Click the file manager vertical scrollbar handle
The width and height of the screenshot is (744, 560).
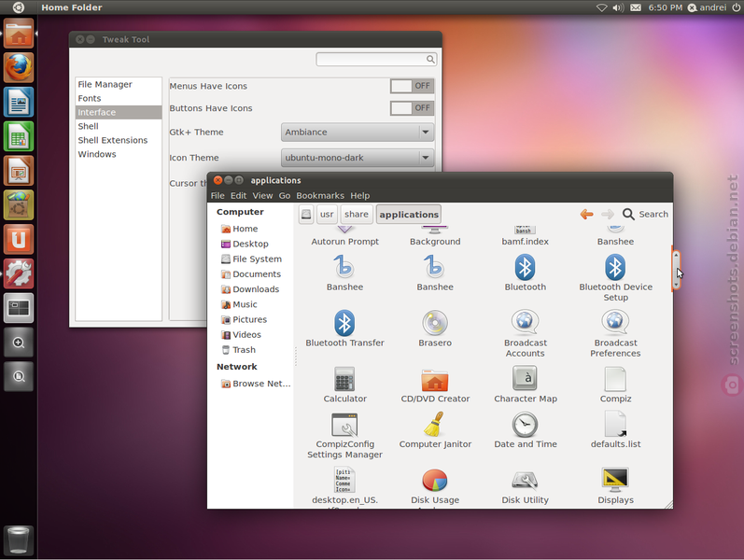click(x=676, y=271)
